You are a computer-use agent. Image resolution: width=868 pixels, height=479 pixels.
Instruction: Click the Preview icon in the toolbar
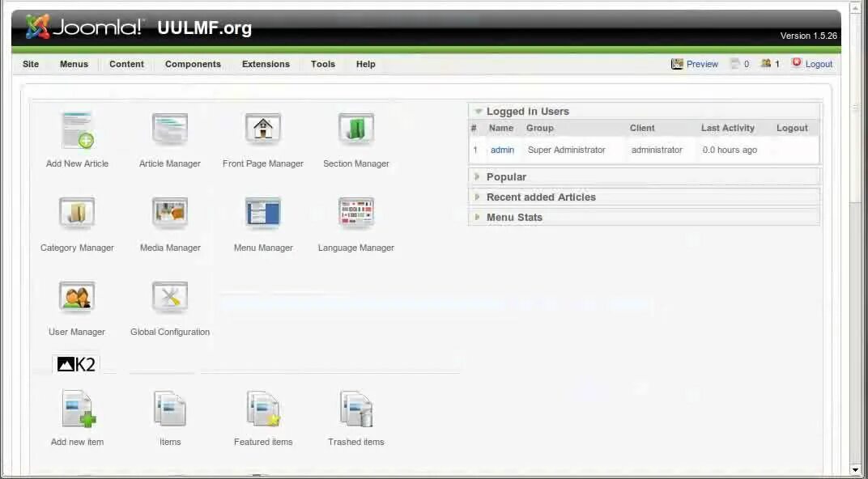(677, 64)
